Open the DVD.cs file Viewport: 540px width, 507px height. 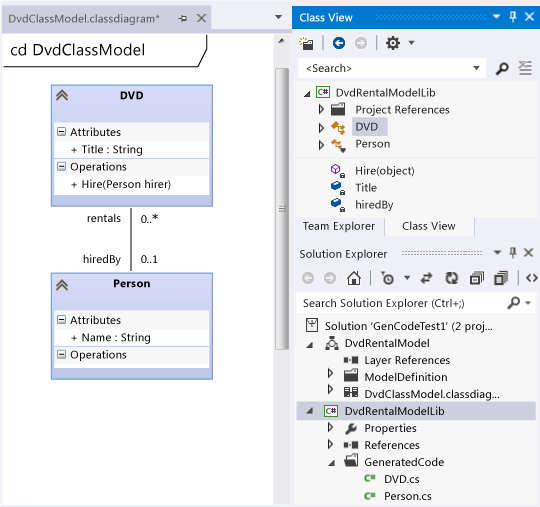point(402,479)
